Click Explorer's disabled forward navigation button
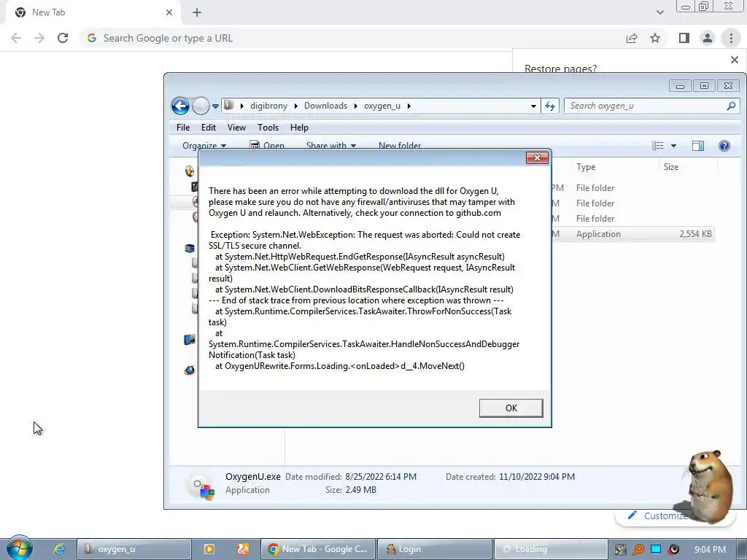Screen dimensions: 747x560 tap(201, 106)
